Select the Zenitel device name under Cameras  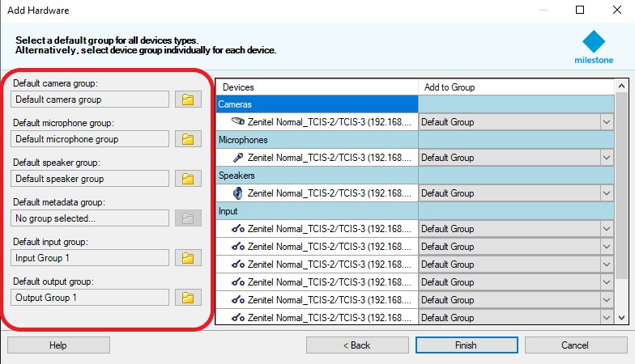(x=329, y=121)
